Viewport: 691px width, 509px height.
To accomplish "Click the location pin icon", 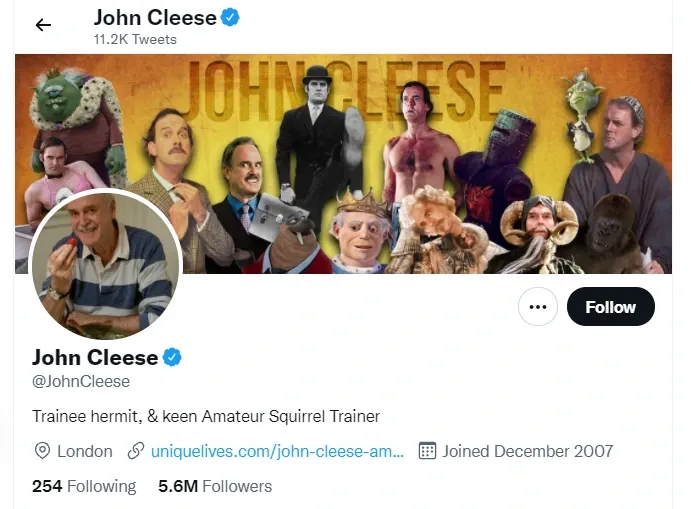I will pos(42,451).
